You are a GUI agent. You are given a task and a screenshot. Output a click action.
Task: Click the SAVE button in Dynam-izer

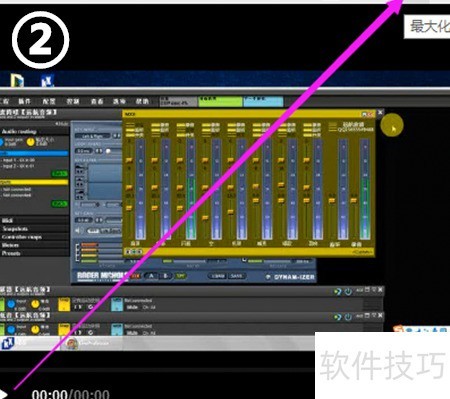237,276
